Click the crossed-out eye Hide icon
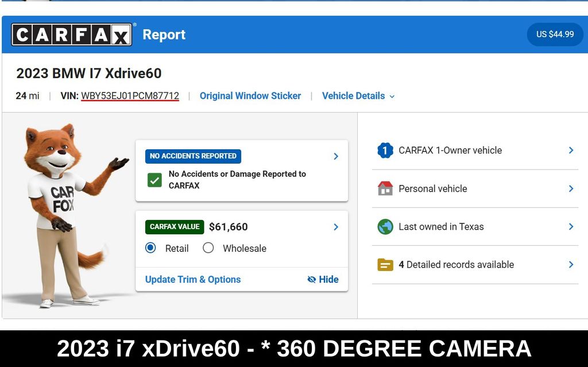 [x=312, y=280]
